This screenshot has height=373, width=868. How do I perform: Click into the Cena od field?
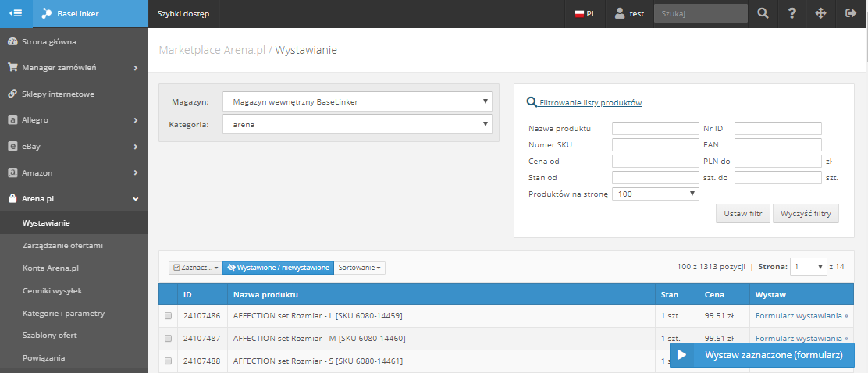pyautogui.click(x=656, y=161)
